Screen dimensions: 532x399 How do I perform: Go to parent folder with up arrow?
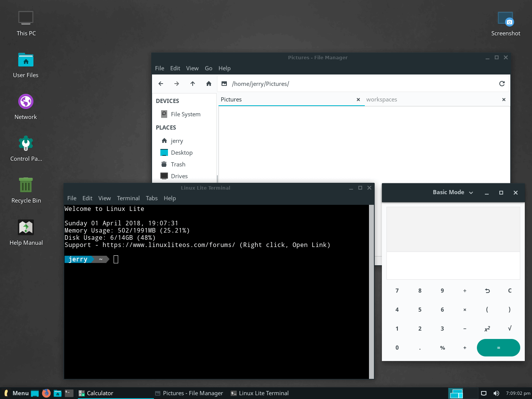(193, 84)
